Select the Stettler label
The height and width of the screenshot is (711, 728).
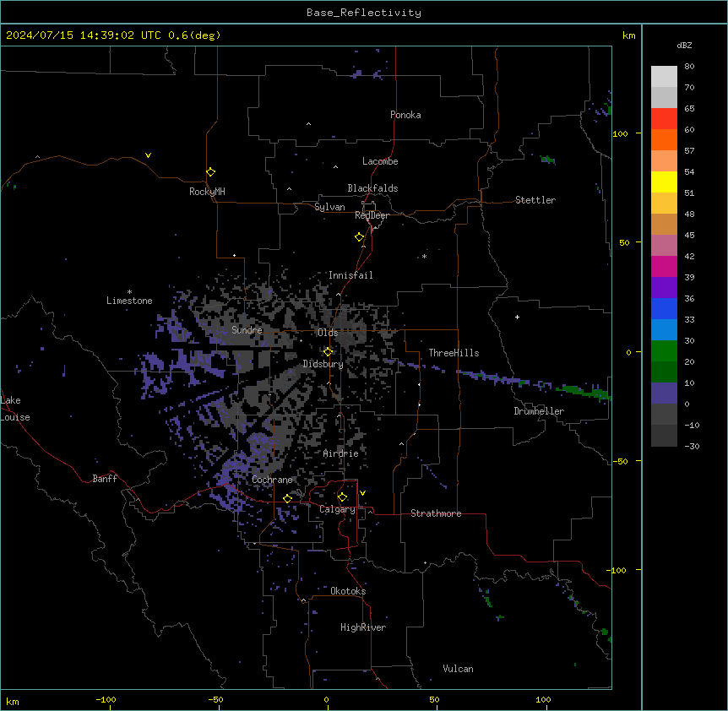(535, 200)
